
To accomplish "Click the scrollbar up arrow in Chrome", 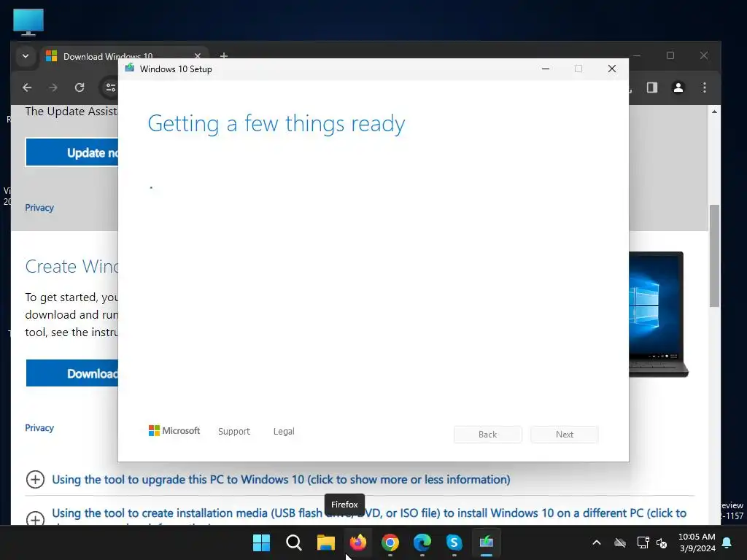I will (714, 112).
